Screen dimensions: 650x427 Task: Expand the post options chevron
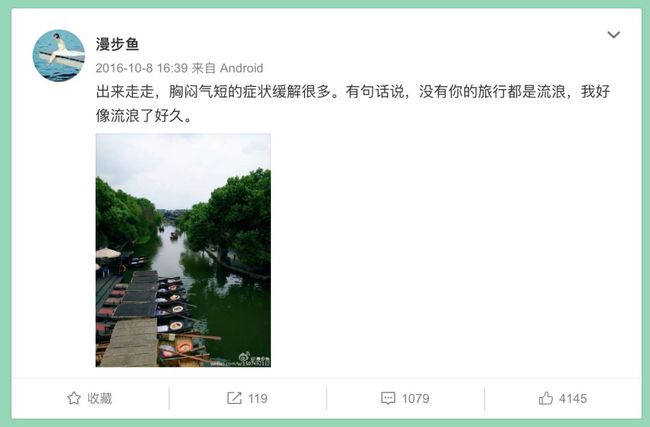[x=614, y=34]
